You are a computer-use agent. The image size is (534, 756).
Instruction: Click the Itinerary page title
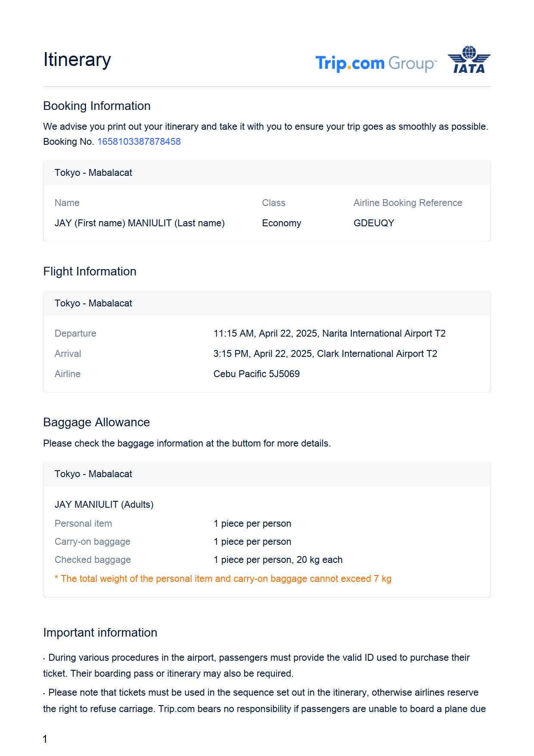tap(77, 59)
